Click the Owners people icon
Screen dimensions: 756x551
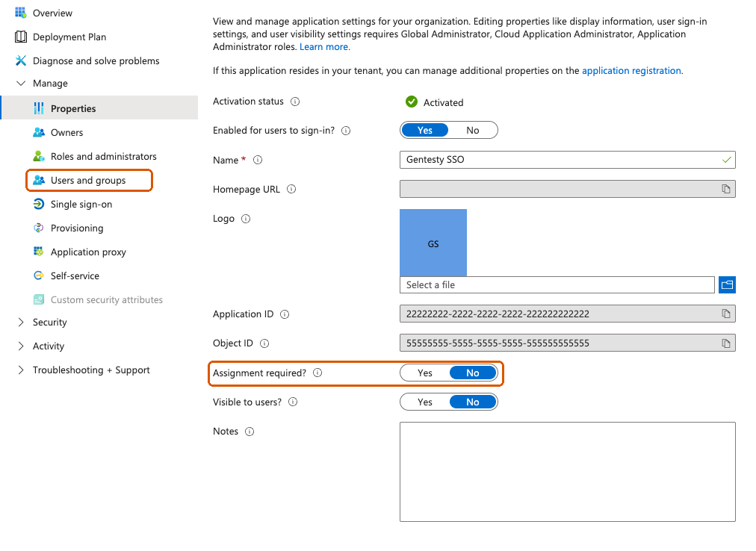pos(39,132)
